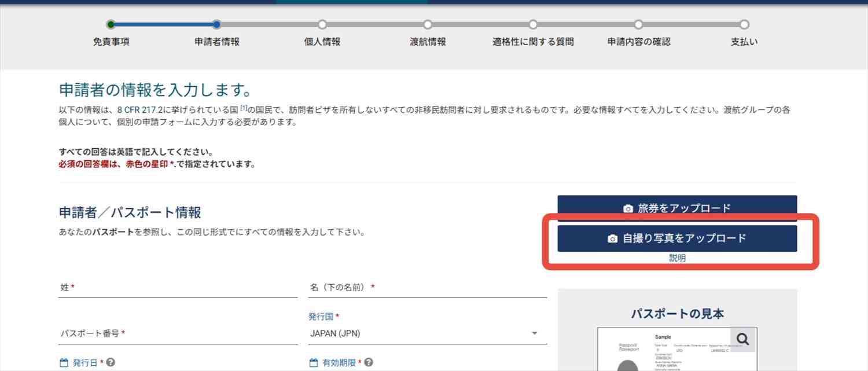
Task: Select the 適格性に関する質問 step
Action: coord(533,24)
